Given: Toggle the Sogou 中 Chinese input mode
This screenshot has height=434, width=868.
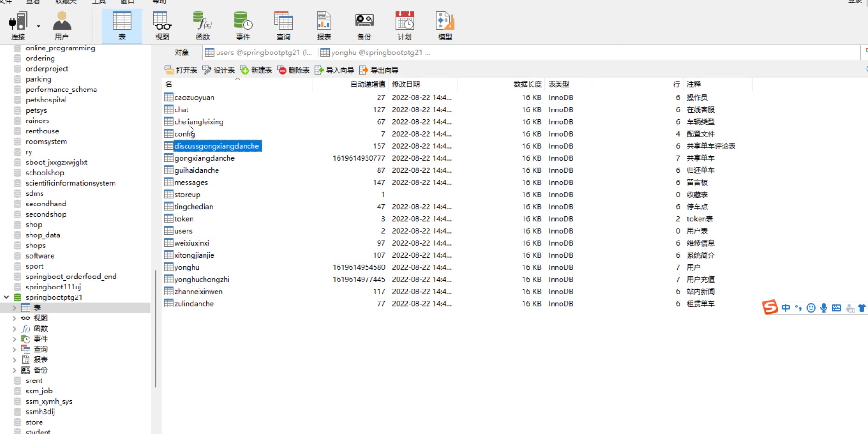Looking at the screenshot, I should pos(786,308).
